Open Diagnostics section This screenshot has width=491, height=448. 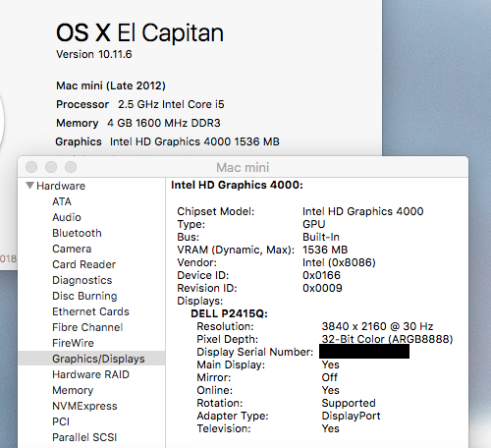[x=82, y=280]
